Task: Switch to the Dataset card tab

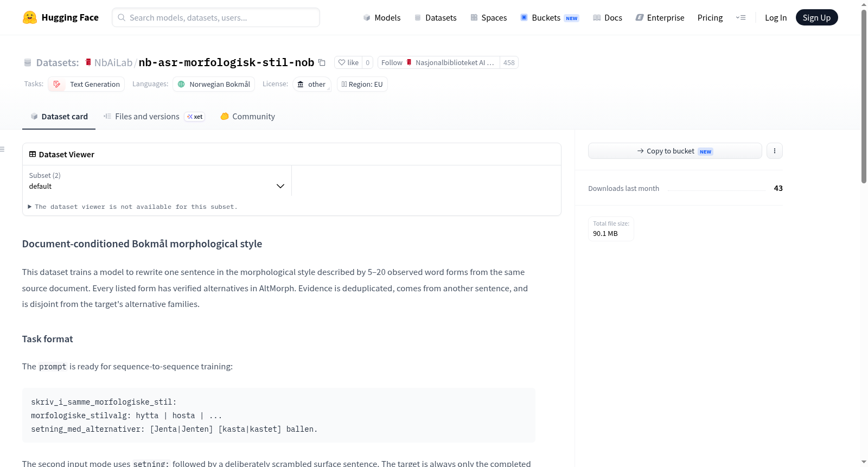Action: coord(59,116)
